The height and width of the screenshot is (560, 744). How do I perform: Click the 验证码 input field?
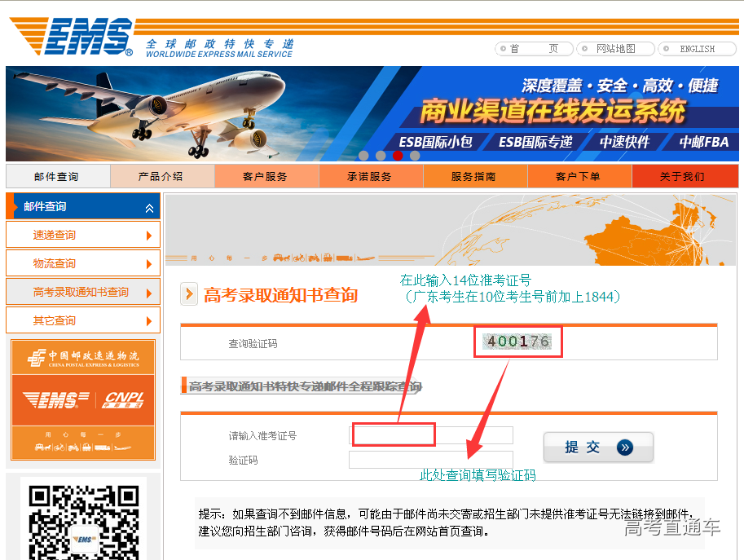coord(431,460)
